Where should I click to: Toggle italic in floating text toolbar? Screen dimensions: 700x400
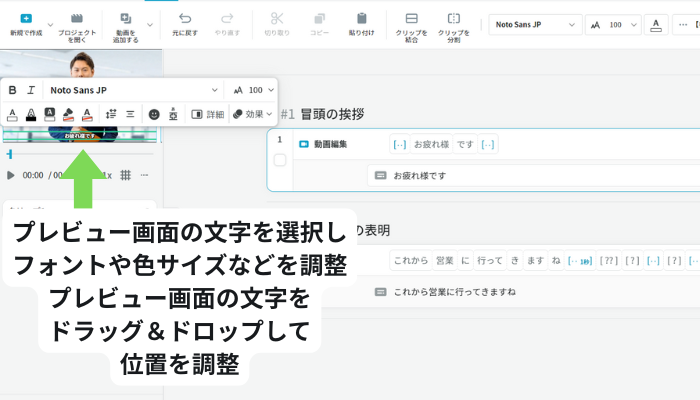[x=31, y=90]
